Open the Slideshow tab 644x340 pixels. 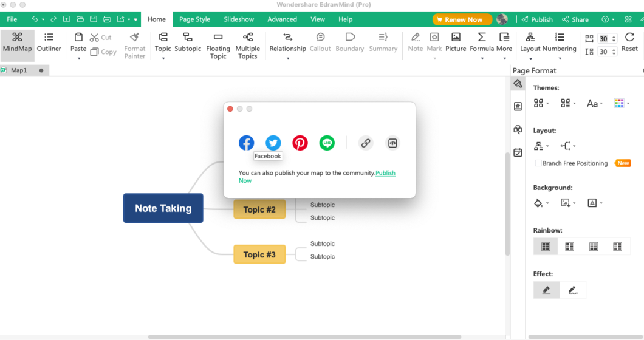coord(239,19)
